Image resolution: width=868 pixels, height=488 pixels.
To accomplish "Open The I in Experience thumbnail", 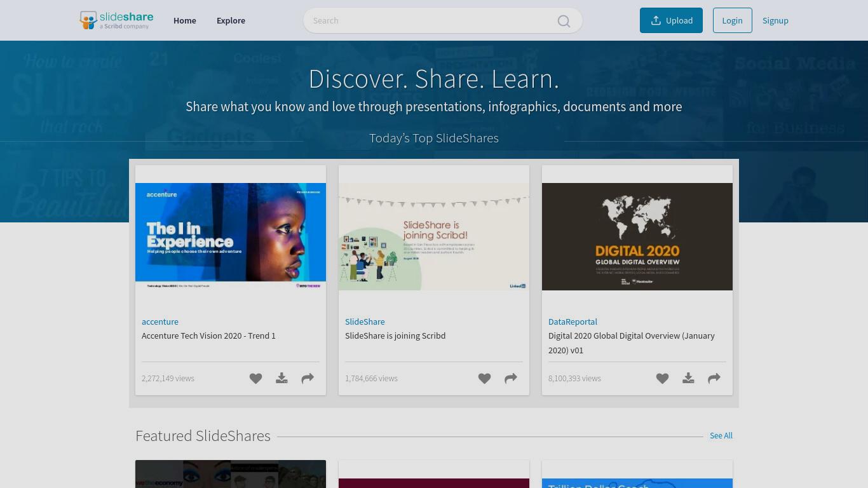I will 231,236.
